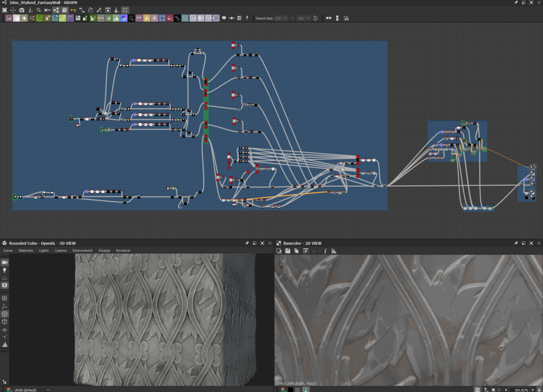543x392 pixels.
Task: Click the video camera icon in 3D view sidebar
Action: click(x=5, y=262)
